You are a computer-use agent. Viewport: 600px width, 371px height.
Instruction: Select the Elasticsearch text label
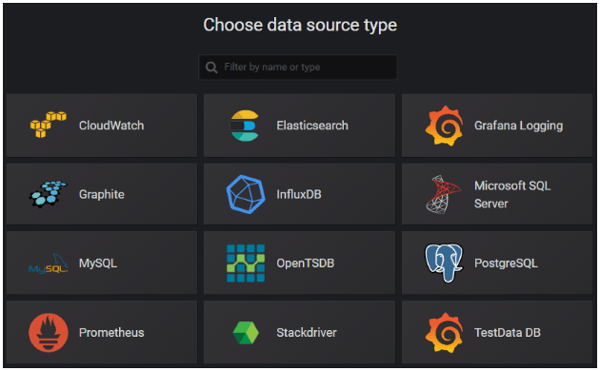tap(312, 125)
